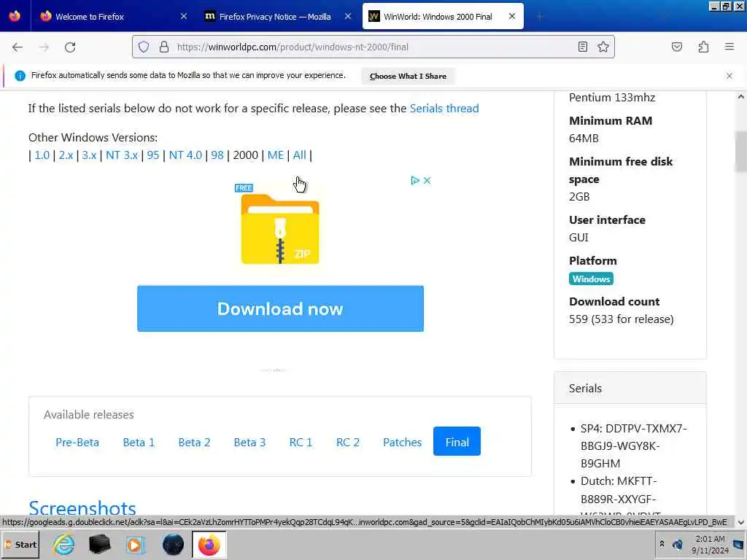Image resolution: width=747 pixels, height=560 pixels.
Task: Open the Windows ME version link
Action: 275,155
